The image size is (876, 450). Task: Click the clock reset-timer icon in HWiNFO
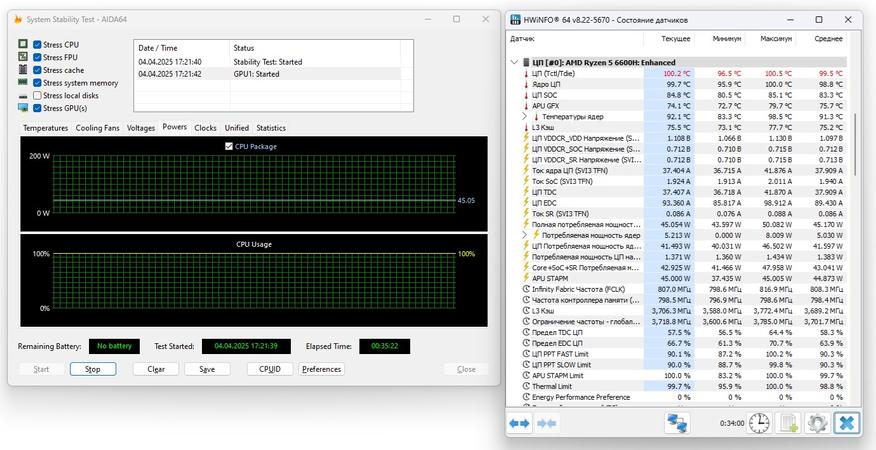click(759, 423)
